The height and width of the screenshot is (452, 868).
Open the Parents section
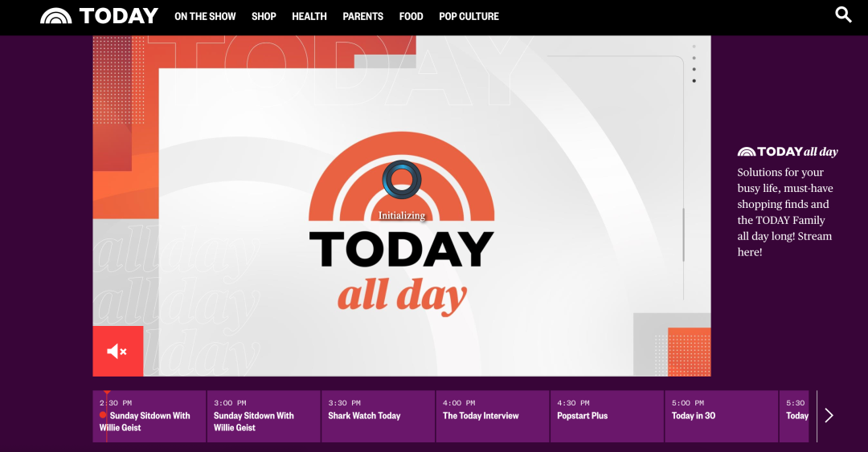[362, 16]
